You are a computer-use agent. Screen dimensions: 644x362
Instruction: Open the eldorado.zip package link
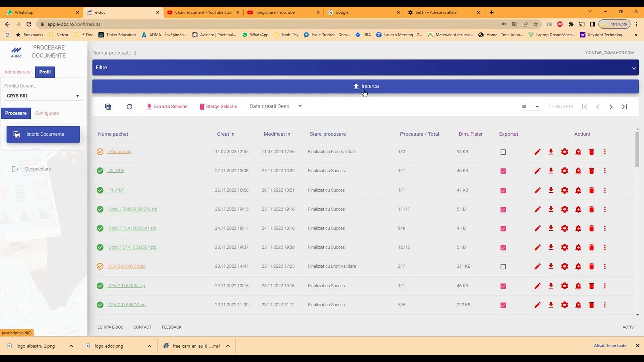point(119,152)
